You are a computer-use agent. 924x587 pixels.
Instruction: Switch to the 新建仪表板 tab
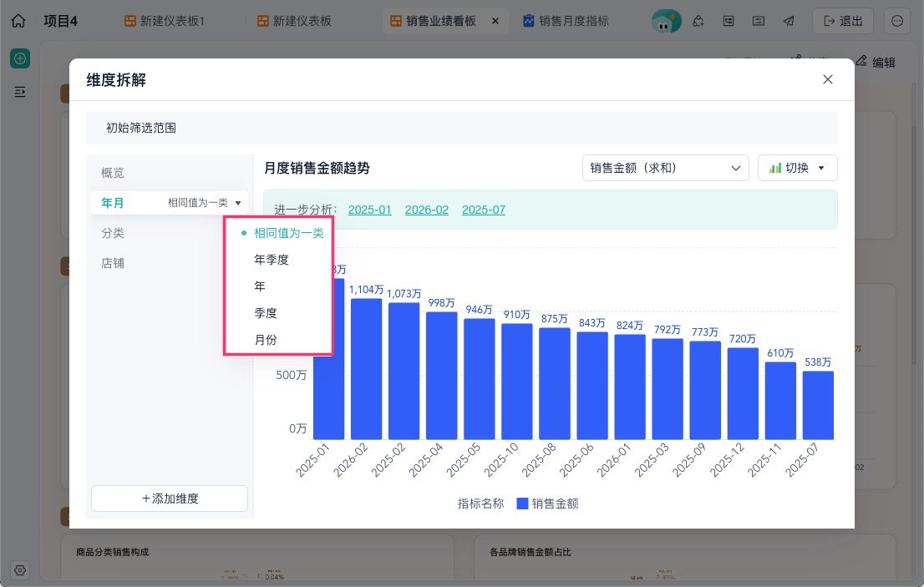[x=295, y=21]
